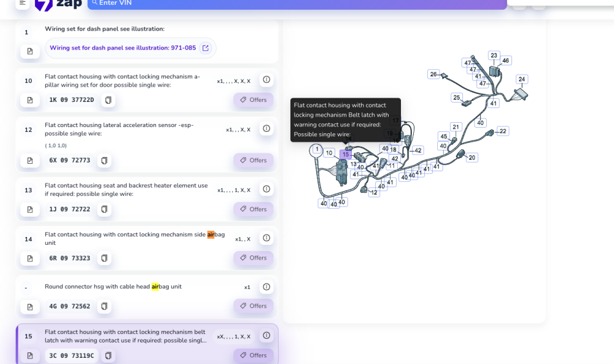
Task: Show info for item 12
Action: pyautogui.click(x=266, y=128)
